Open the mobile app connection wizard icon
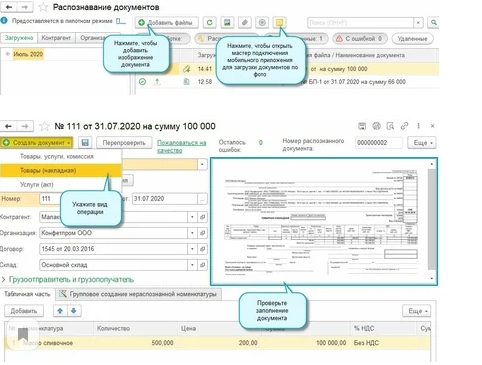The width and height of the screenshot is (482, 365). (279, 22)
